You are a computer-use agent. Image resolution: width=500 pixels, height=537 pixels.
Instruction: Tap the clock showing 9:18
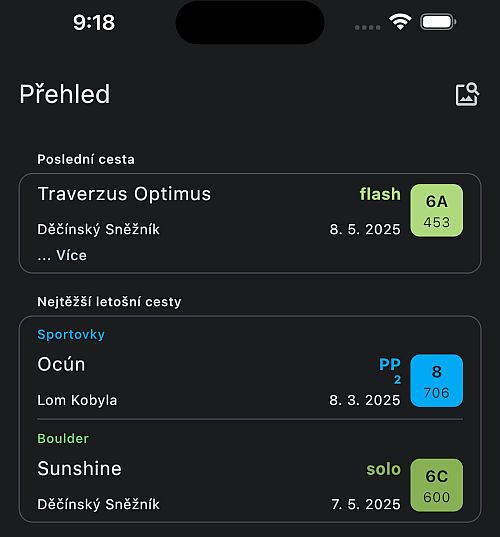pos(94,23)
